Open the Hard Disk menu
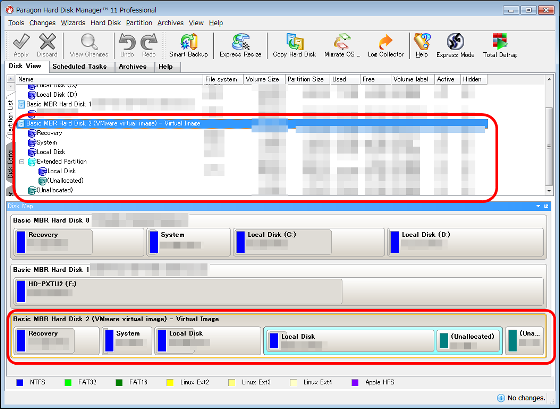Image resolution: width=560 pixels, height=409 pixels. pyautogui.click(x=106, y=23)
